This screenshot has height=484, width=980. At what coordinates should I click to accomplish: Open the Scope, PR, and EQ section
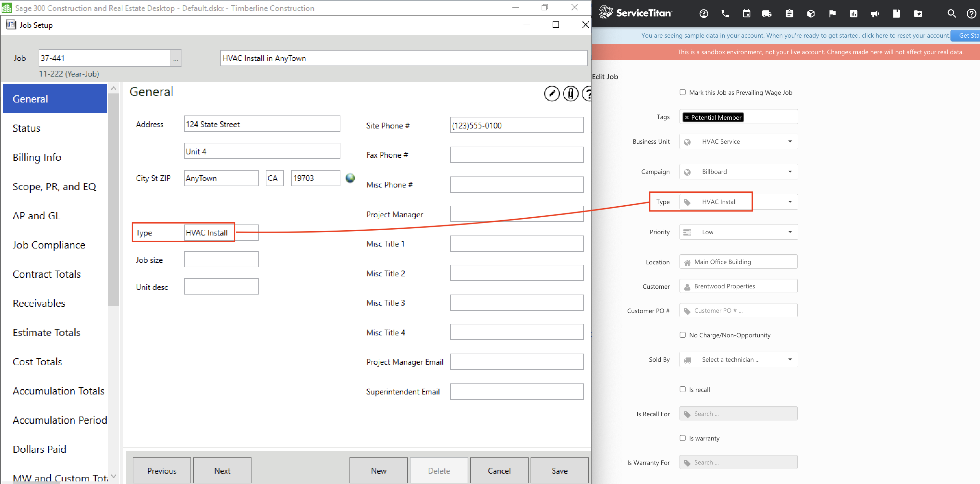55,187
